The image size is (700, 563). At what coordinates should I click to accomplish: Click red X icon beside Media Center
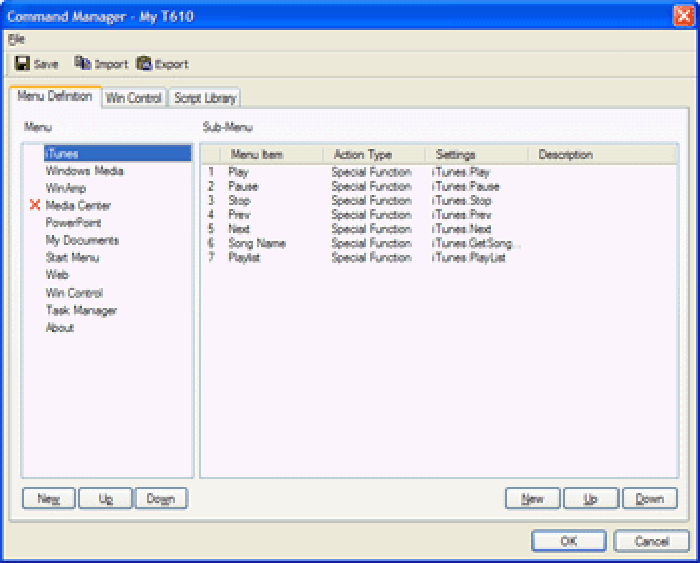coord(35,206)
